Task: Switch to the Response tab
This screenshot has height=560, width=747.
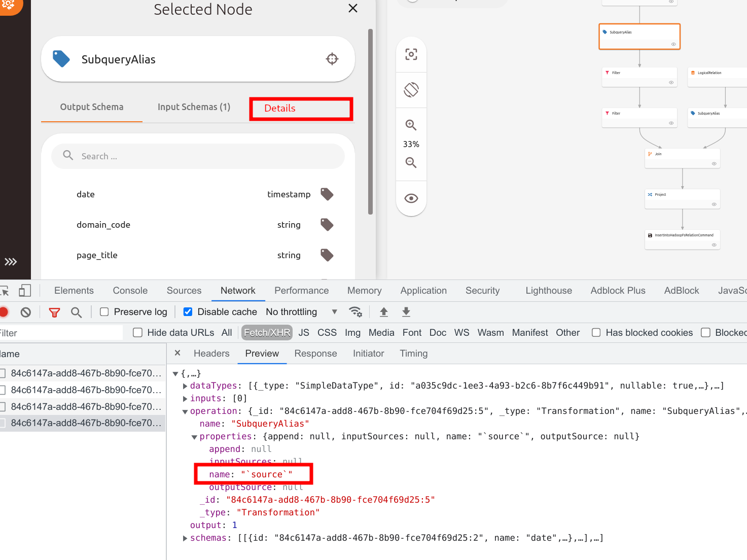Action: [x=315, y=353]
